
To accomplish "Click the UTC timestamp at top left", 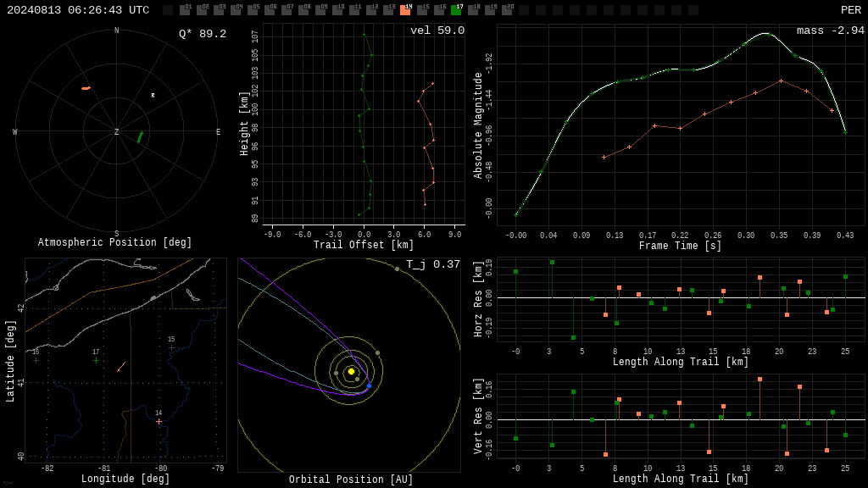I will tap(78, 10).
